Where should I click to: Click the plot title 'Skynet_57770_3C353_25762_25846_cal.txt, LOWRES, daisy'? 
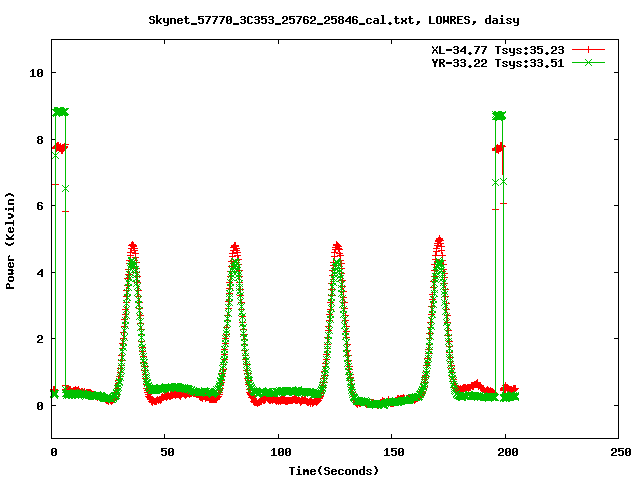point(334,20)
